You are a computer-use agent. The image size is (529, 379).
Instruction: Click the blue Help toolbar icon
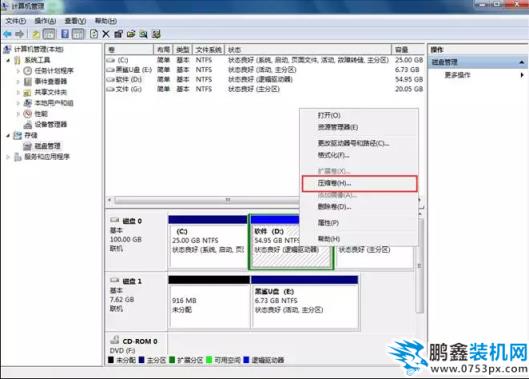pyautogui.click(x=65, y=34)
